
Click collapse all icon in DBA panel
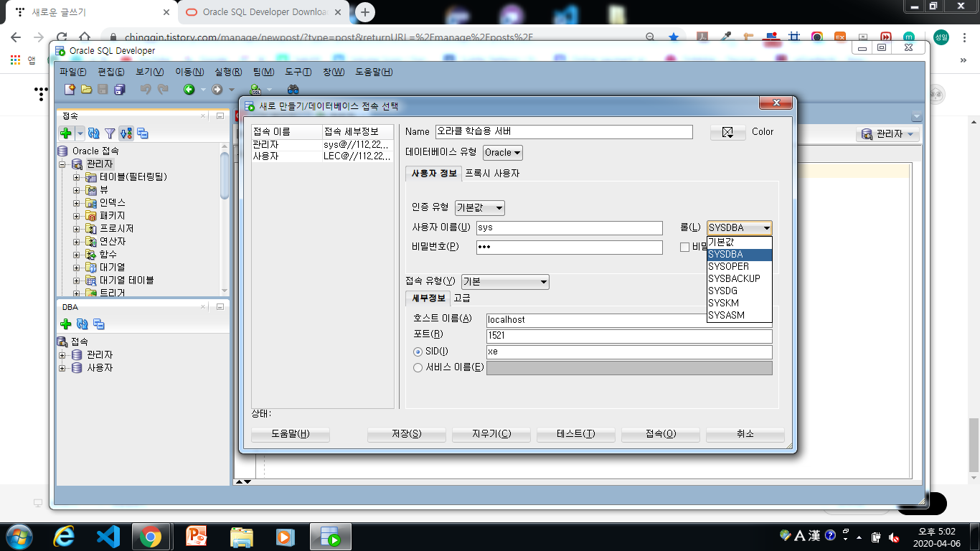point(99,324)
